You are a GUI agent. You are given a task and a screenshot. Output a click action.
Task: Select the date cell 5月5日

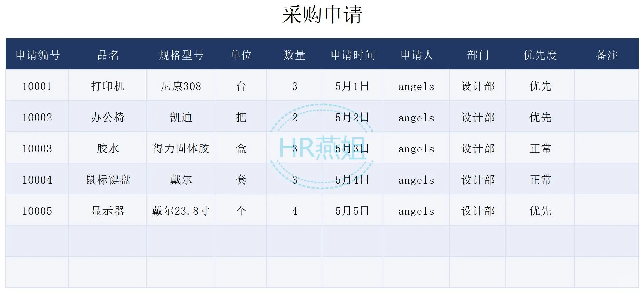pos(353,210)
